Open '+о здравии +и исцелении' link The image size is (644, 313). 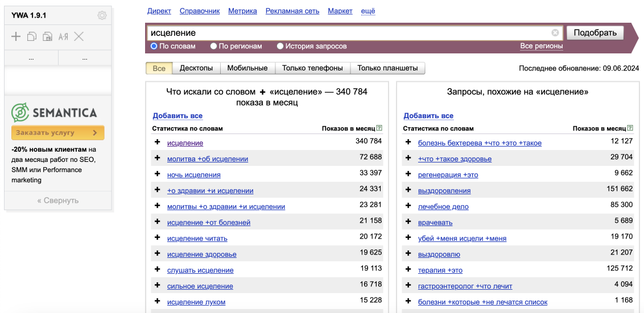point(210,191)
